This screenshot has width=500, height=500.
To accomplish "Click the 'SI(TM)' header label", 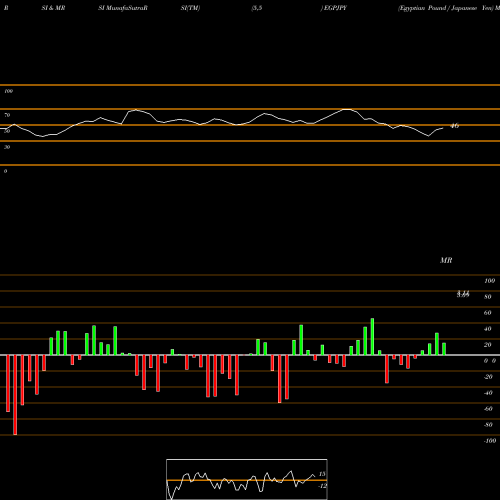I will click(190, 8).
